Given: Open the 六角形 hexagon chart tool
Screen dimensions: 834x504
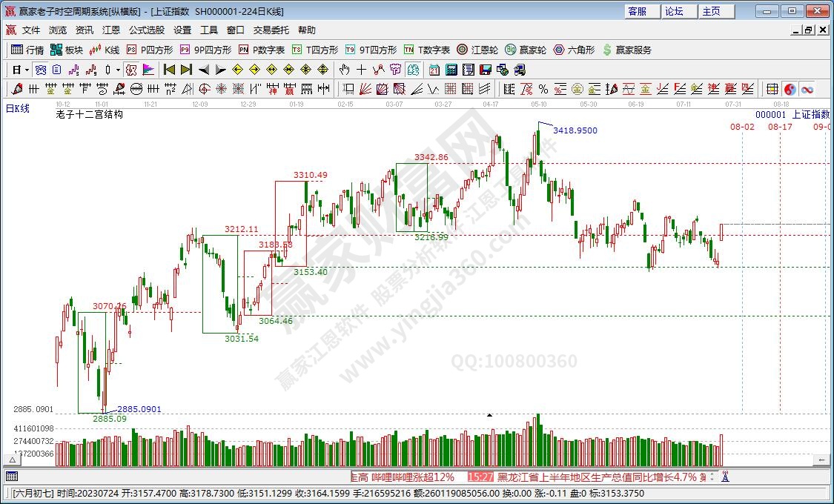Looking at the screenshot, I should pyautogui.click(x=573, y=50).
